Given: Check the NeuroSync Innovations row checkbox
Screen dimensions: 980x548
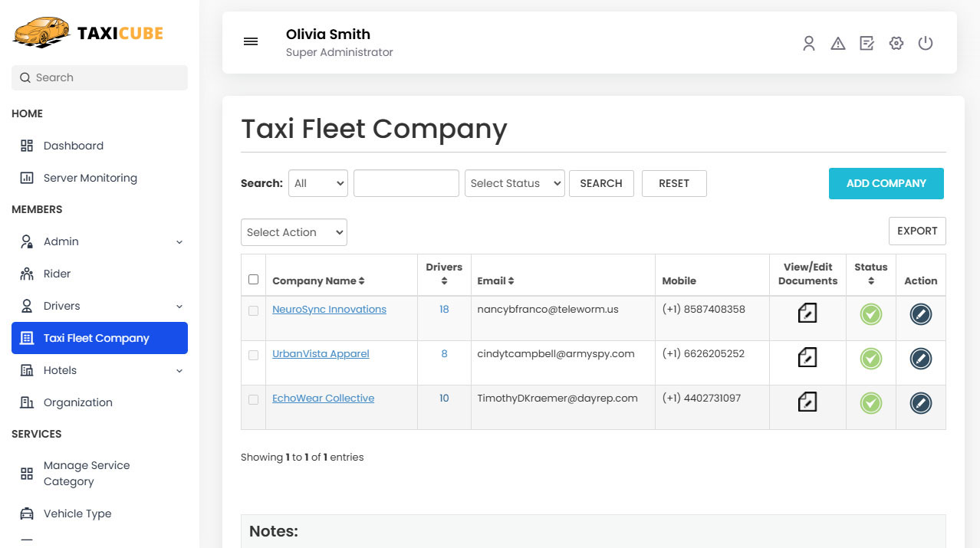Looking at the screenshot, I should (x=253, y=310).
